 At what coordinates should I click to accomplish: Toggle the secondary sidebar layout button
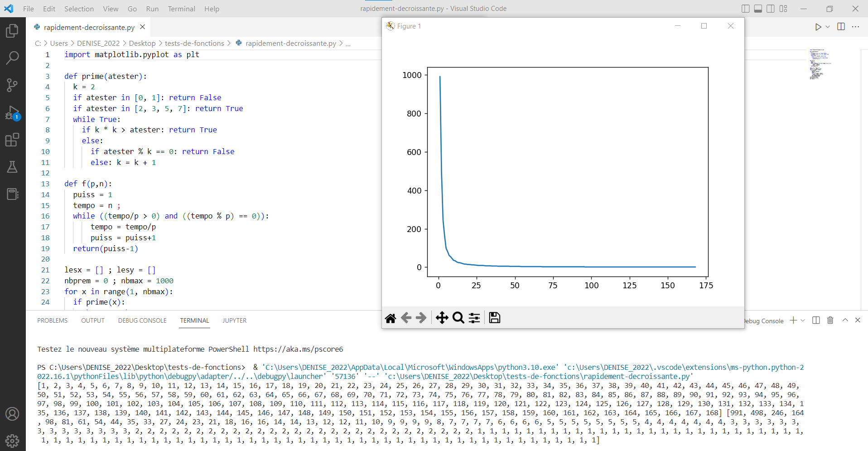point(771,9)
